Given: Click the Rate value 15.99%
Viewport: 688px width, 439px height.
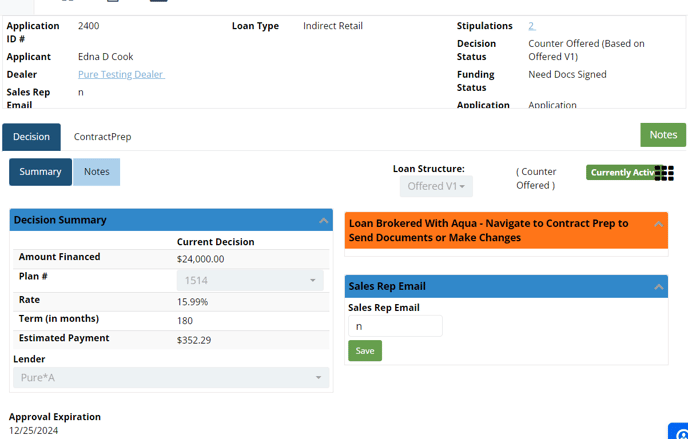Looking at the screenshot, I should (x=193, y=302).
